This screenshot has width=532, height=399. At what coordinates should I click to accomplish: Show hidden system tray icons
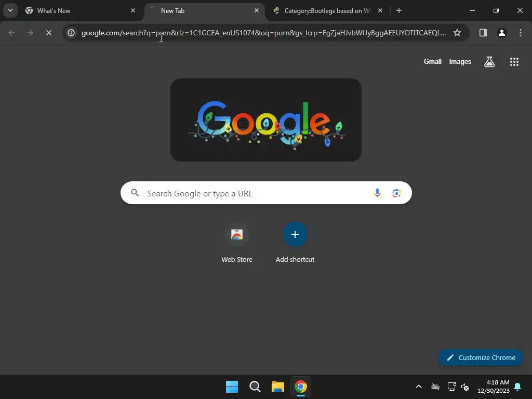click(x=419, y=387)
